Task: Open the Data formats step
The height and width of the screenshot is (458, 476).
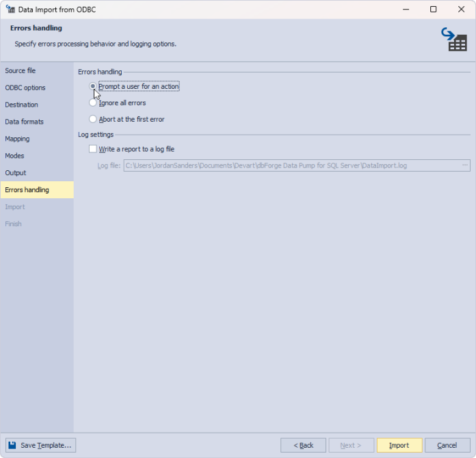Action: (37, 122)
